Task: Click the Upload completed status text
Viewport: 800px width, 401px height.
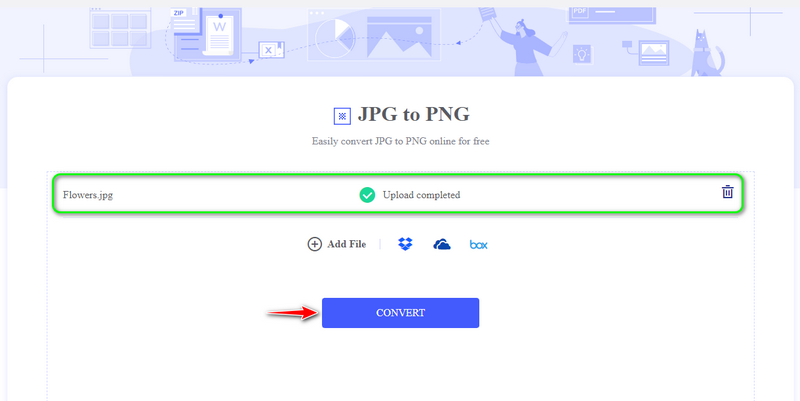Action: [422, 195]
